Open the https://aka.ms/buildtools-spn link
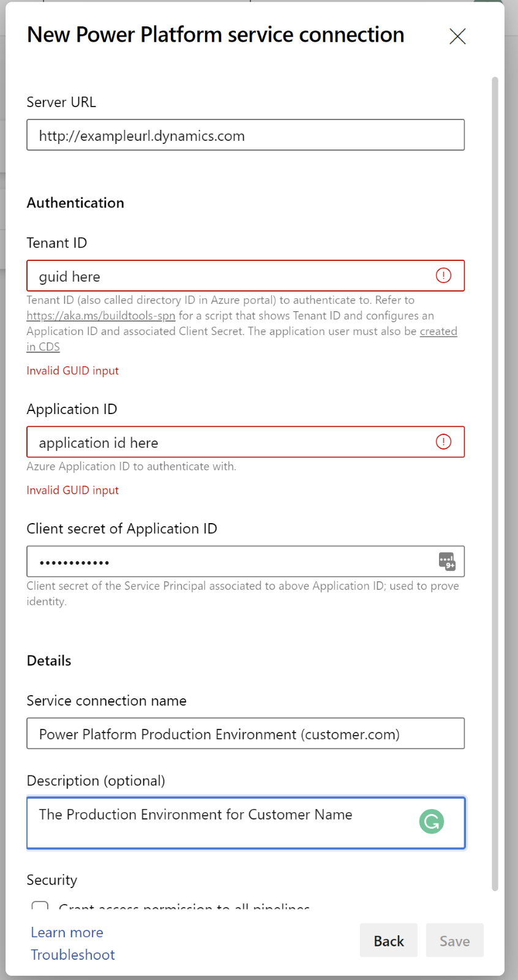518x980 pixels. point(101,316)
